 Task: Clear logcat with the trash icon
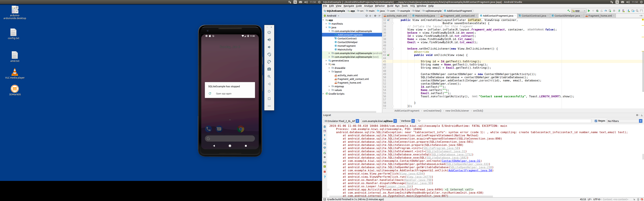point(325,127)
